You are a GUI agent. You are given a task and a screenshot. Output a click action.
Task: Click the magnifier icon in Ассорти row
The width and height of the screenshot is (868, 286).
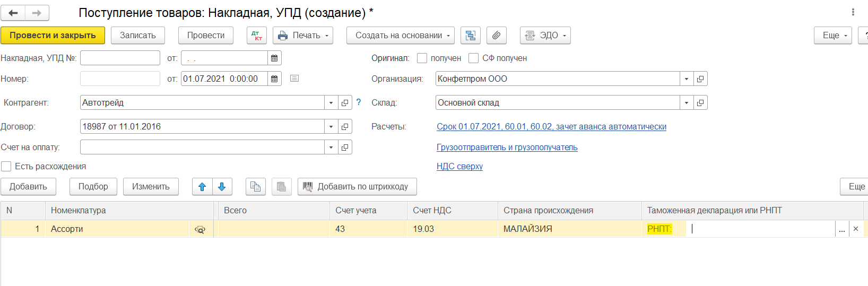tap(200, 230)
